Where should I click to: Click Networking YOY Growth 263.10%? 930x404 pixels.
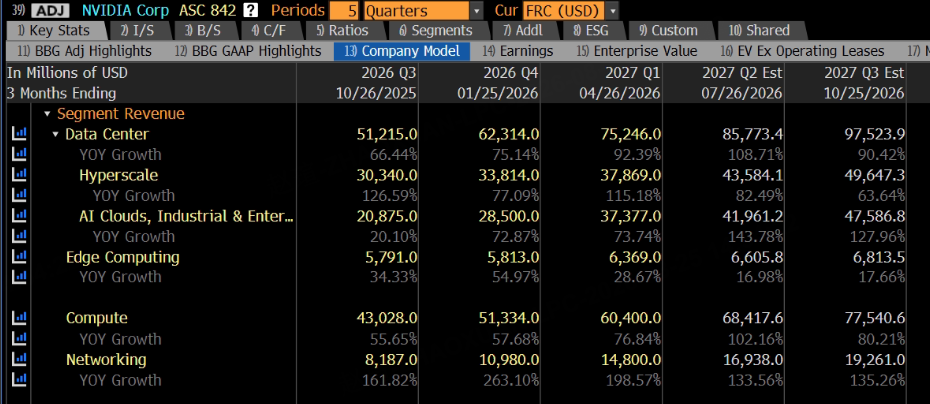pos(511,380)
